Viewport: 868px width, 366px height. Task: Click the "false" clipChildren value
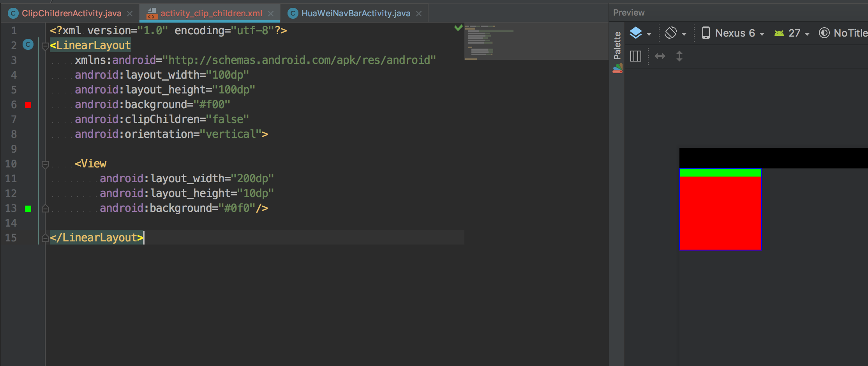click(228, 119)
